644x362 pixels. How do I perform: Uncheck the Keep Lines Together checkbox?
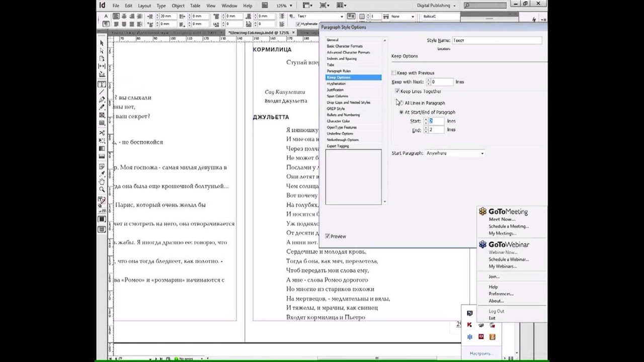(x=397, y=91)
